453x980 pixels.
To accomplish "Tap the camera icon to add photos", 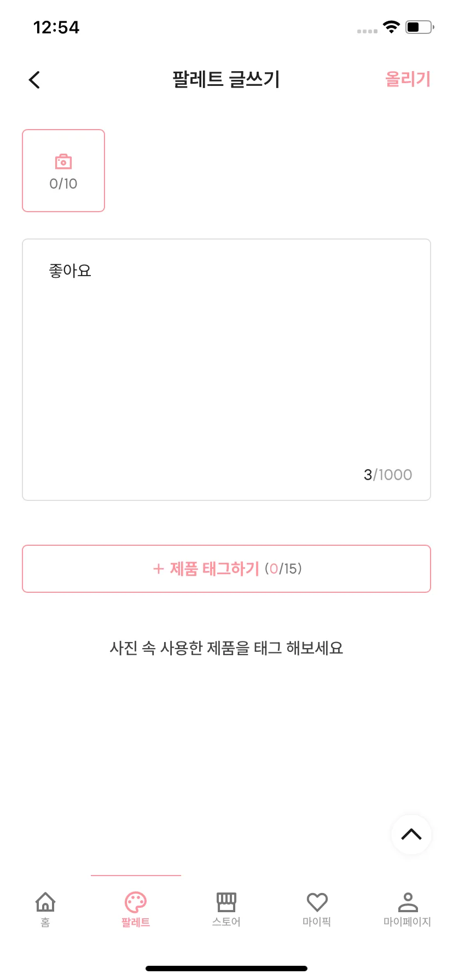I will [x=63, y=161].
